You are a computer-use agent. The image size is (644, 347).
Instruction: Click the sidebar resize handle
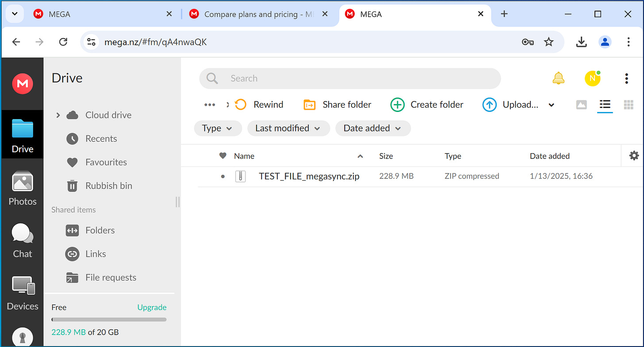[178, 202]
